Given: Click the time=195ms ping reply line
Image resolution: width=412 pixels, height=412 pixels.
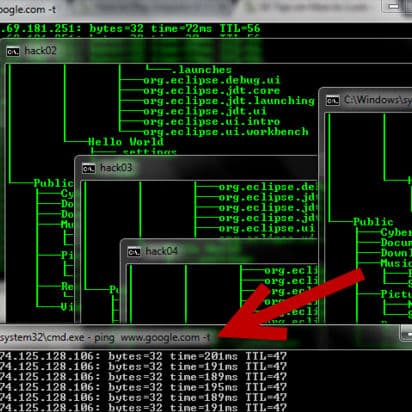Looking at the screenshot, I should [143, 388].
